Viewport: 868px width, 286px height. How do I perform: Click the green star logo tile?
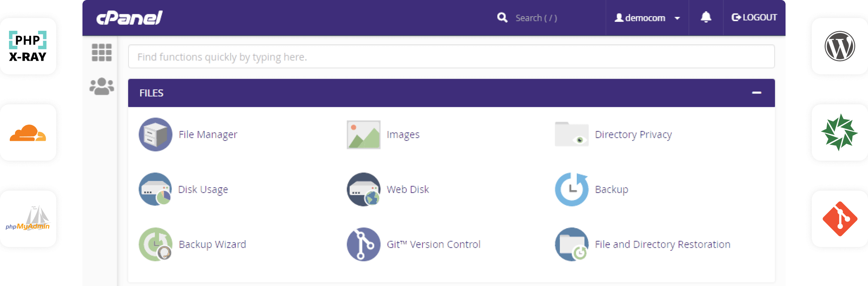[x=840, y=132]
